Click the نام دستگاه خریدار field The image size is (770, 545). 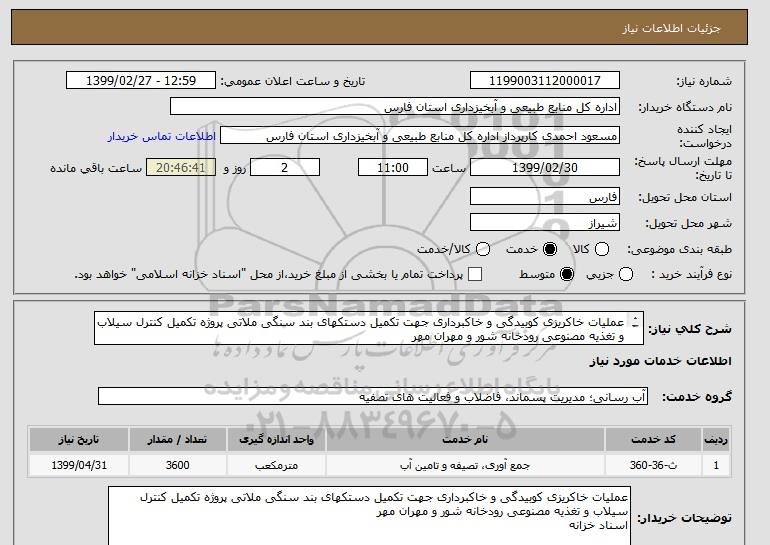coord(395,107)
